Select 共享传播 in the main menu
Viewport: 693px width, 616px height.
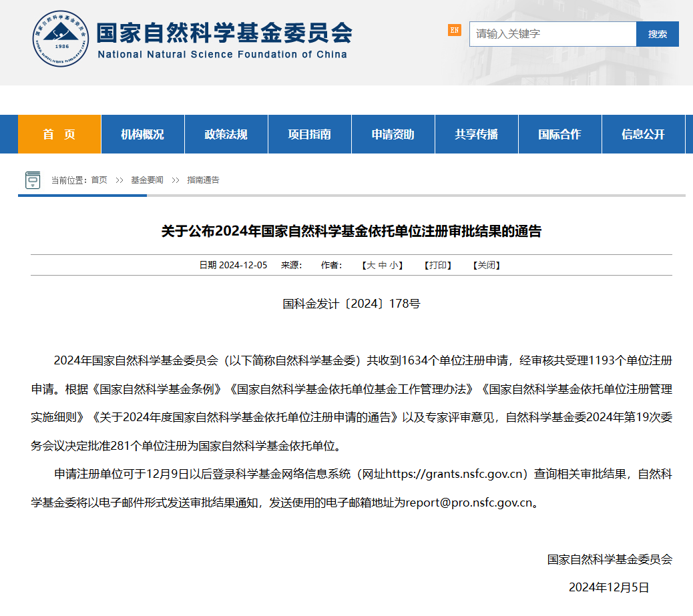click(476, 134)
